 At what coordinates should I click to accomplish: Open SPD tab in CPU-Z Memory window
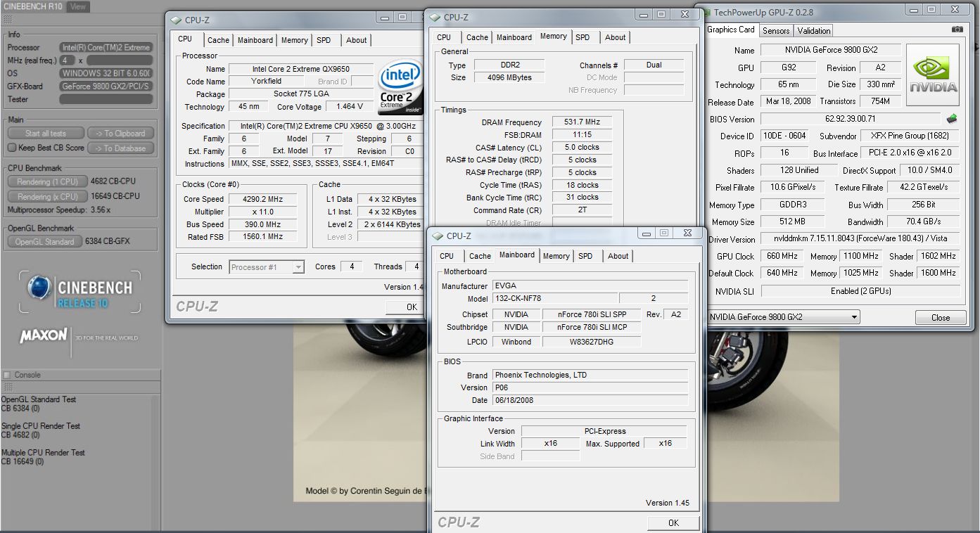(583, 37)
